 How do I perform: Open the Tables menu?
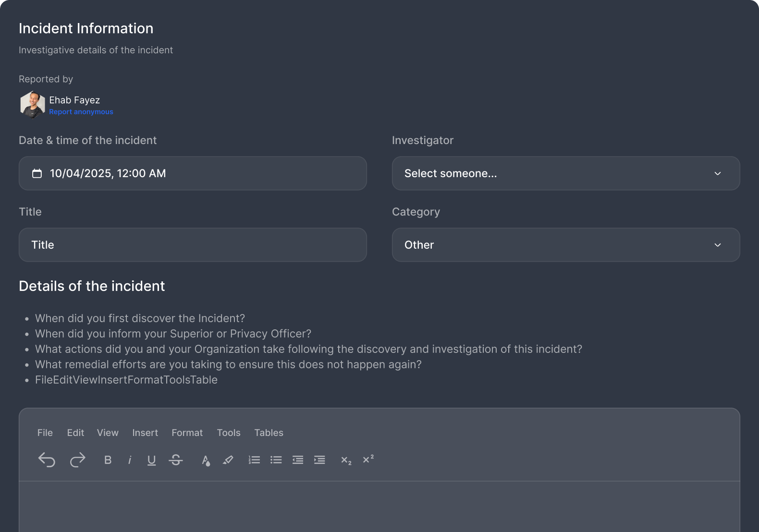pyautogui.click(x=269, y=433)
